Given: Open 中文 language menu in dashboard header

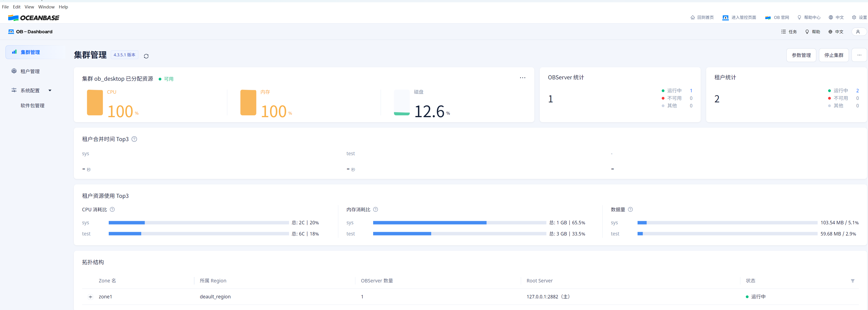Looking at the screenshot, I should pyautogui.click(x=836, y=32).
